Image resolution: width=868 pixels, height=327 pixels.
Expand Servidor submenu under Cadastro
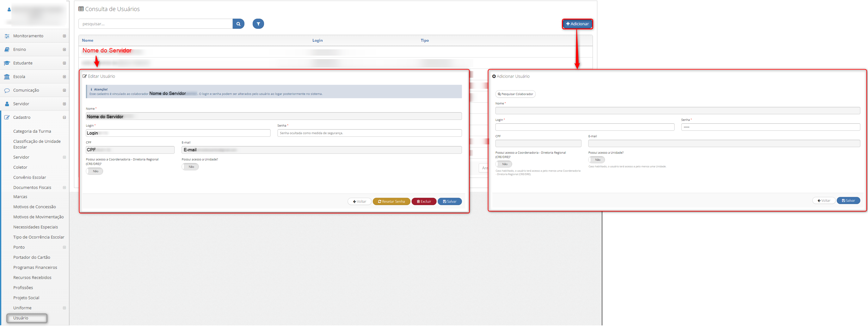coord(65,157)
